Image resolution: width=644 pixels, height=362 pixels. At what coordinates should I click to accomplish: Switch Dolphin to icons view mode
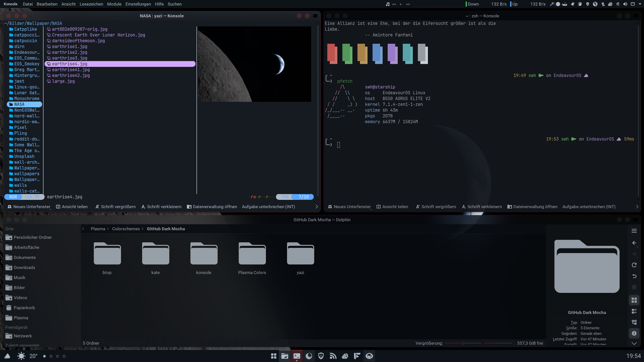coord(634,300)
